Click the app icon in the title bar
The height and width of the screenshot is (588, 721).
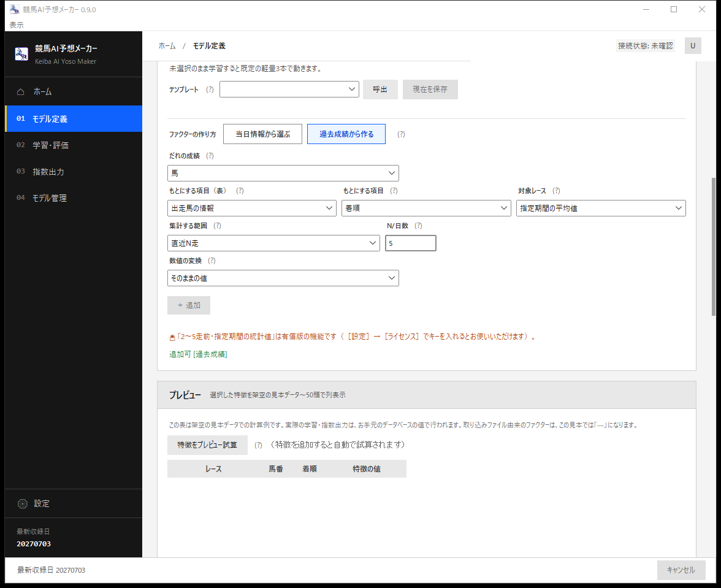tap(14, 9)
